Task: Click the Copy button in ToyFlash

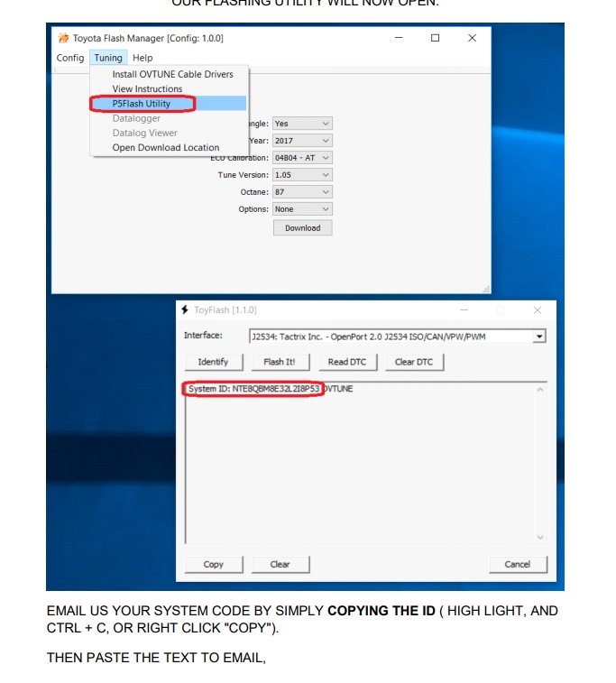Action: coord(214,565)
